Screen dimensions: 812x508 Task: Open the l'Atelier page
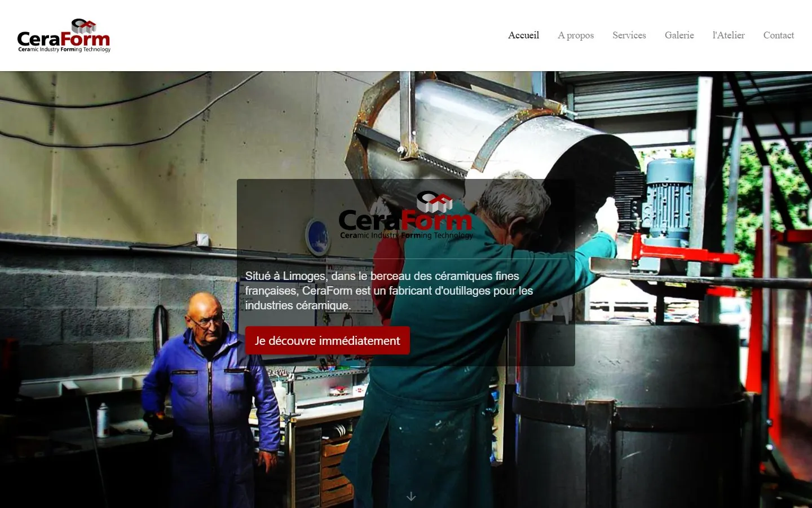pos(729,35)
